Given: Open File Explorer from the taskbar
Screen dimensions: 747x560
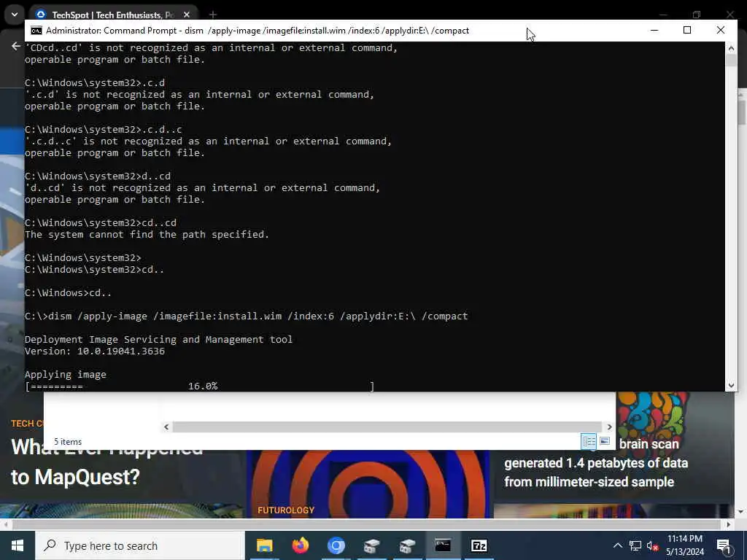Looking at the screenshot, I should tap(264, 545).
